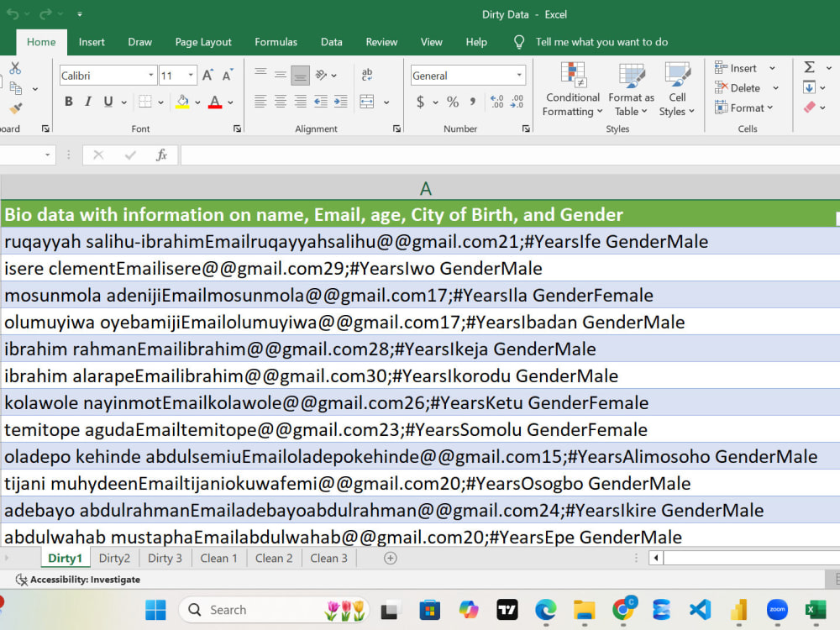Screen dimensions: 840x630
Task: Open the font color dropdown arrow
Action: pyautogui.click(x=230, y=102)
